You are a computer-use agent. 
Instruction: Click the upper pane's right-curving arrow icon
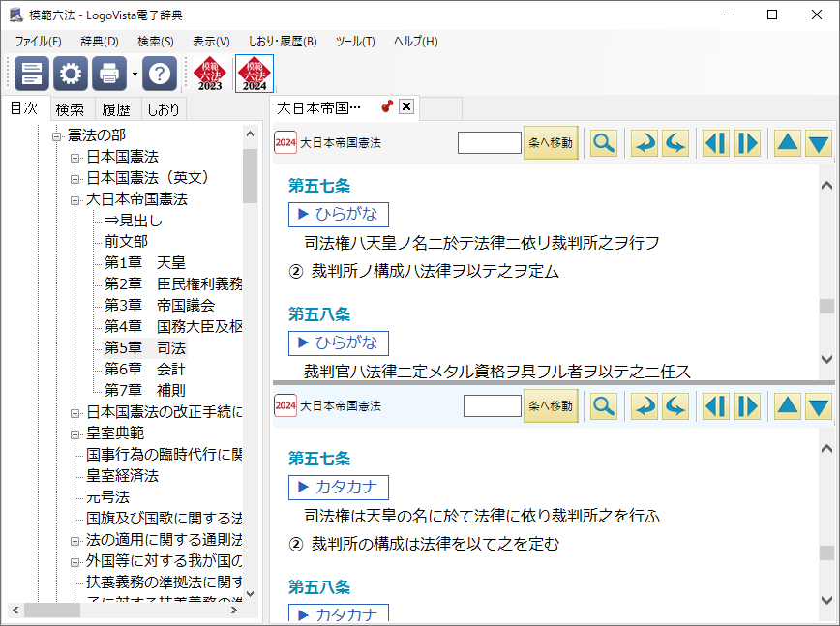(x=644, y=143)
